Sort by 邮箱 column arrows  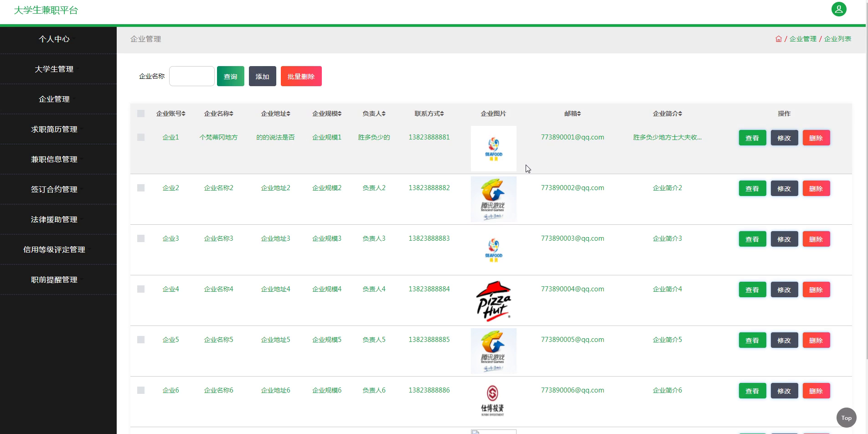[x=579, y=114]
